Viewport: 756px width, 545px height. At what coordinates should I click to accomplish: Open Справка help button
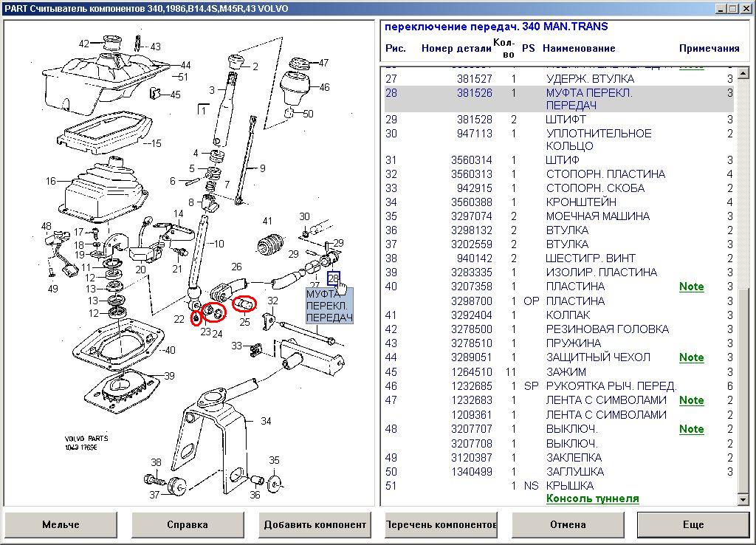coord(188,525)
